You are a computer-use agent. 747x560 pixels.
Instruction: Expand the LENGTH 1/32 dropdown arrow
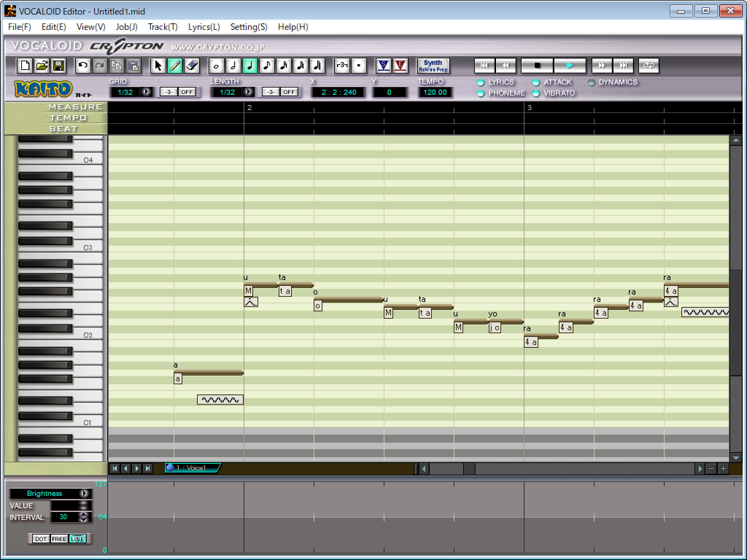point(249,92)
